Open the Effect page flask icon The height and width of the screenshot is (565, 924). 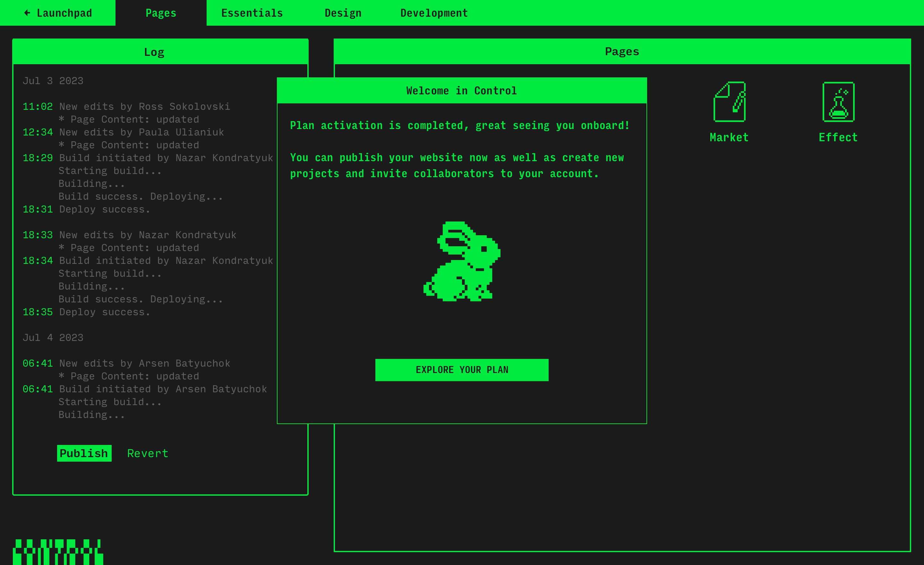coord(838,102)
